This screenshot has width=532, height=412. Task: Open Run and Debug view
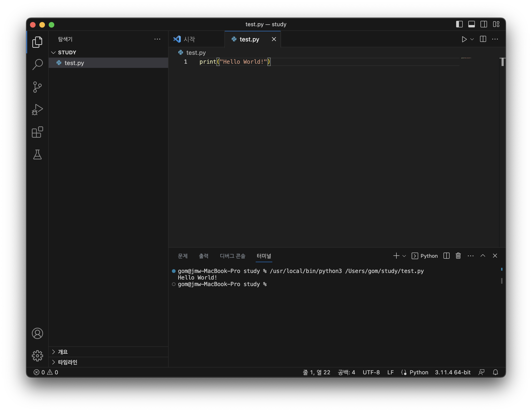37,110
